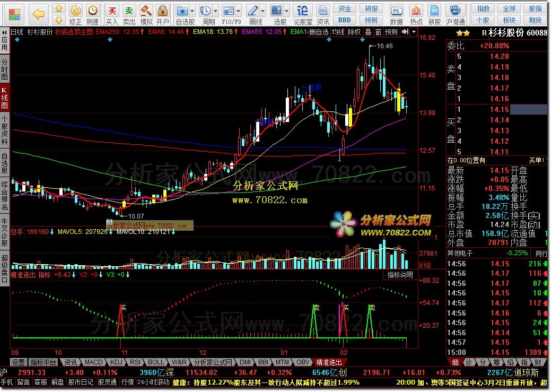The image size is (552, 392).
Task: Expand the 周期 dropdown arrow
Action: point(216,11)
